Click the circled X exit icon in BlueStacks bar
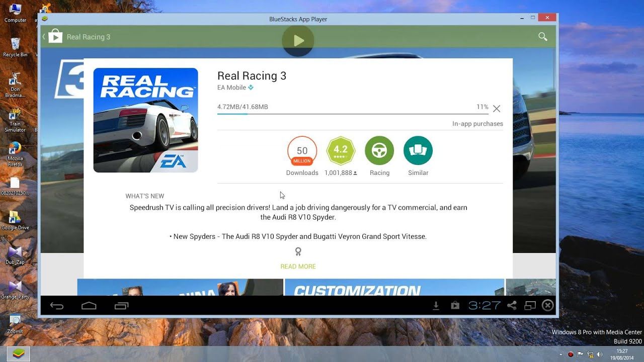 pos(548,306)
